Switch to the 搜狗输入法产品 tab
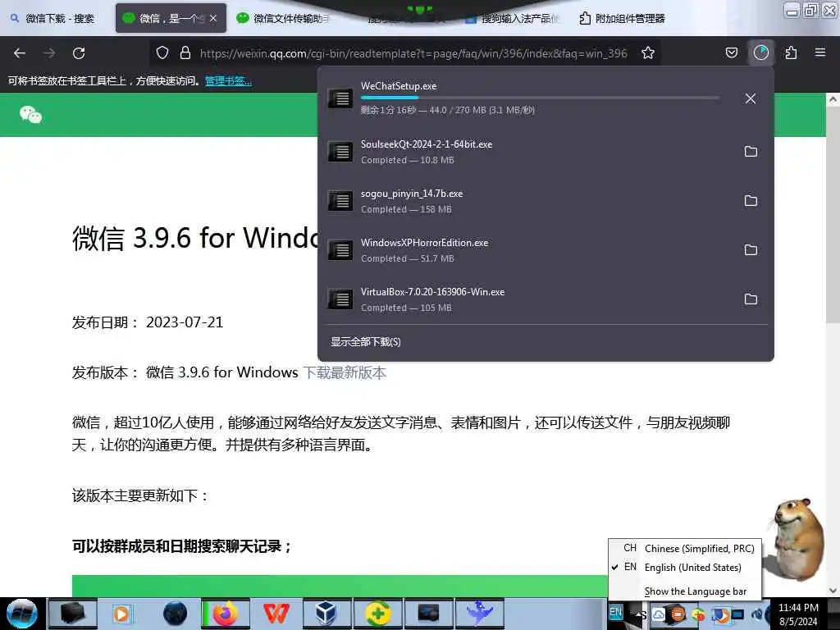This screenshot has height=630, width=840. 512,18
